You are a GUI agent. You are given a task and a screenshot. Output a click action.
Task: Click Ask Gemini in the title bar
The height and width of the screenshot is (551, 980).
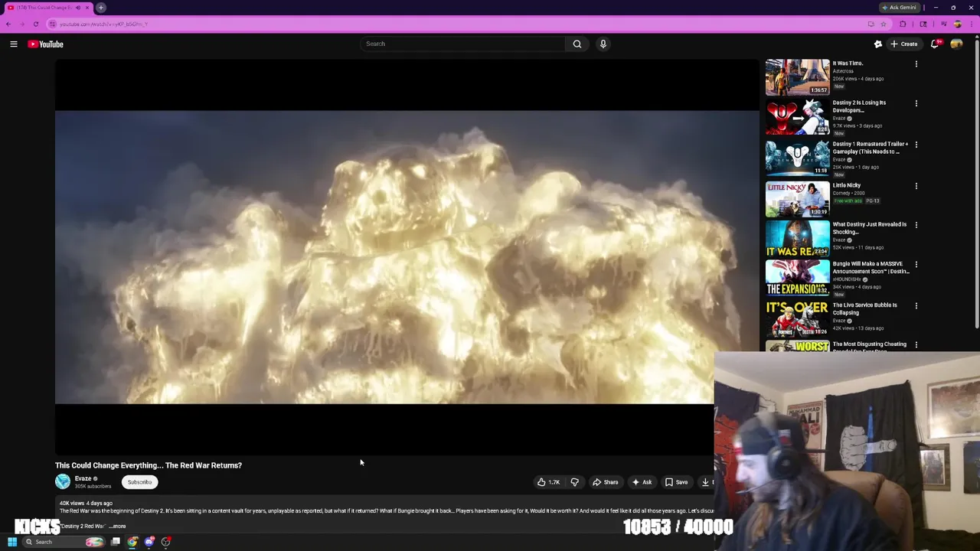(900, 8)
